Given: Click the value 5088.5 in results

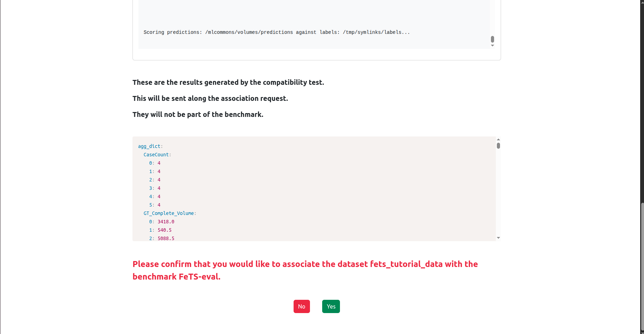Looking at the screenshot, I should pos(166,238).
